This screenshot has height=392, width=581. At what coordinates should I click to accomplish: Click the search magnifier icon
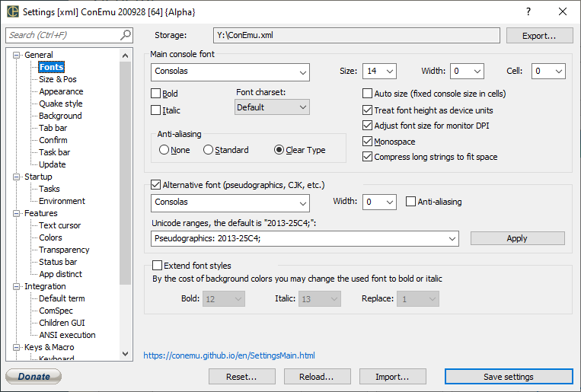(126, 35)
